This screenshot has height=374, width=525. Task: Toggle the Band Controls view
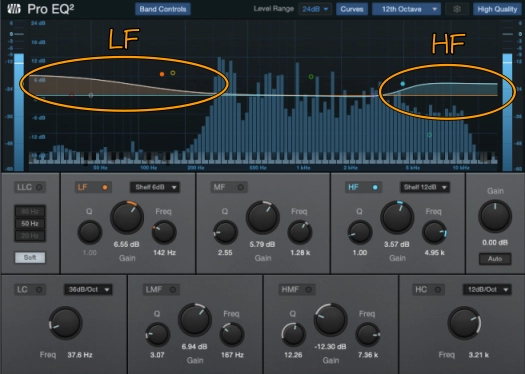pyautogui.click(x=163, y=9)
